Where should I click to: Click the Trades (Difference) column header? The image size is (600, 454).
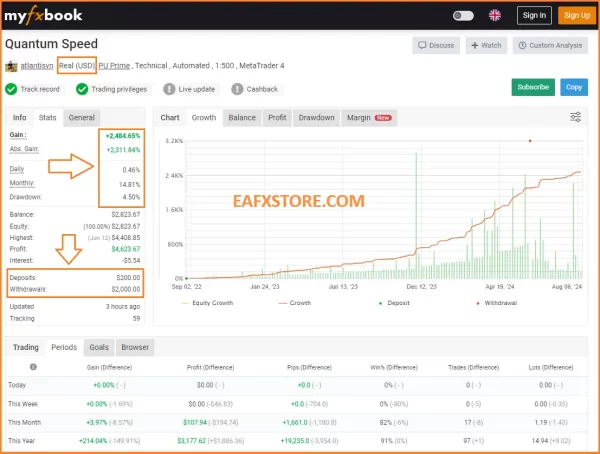point(473,367)
